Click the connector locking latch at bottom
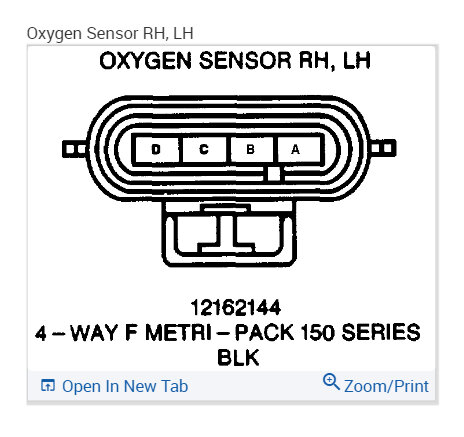464x437 pixels. tap(229, 234)
